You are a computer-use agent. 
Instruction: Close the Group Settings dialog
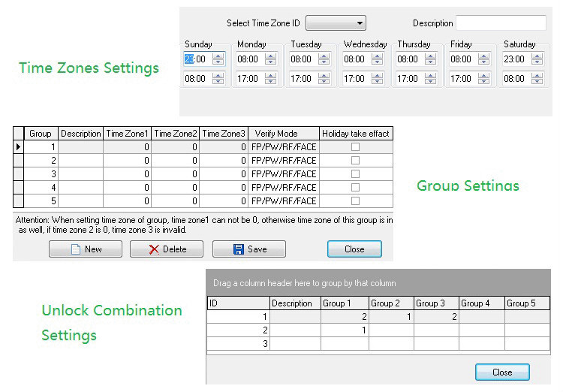click(x=354, y=249)
